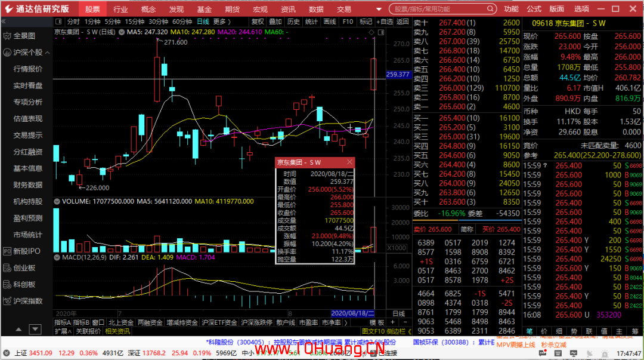Toggle the MACD indicator circle button

pyautogui.click(x=57, y=257)
